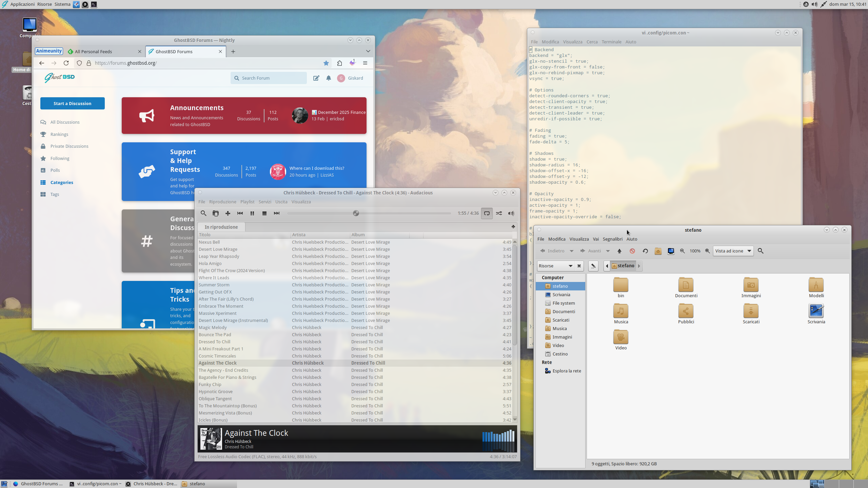This screenshot has height=488, width=868.
Task: Click the add files plus icon in Audacious
Action: pos(228,213)
